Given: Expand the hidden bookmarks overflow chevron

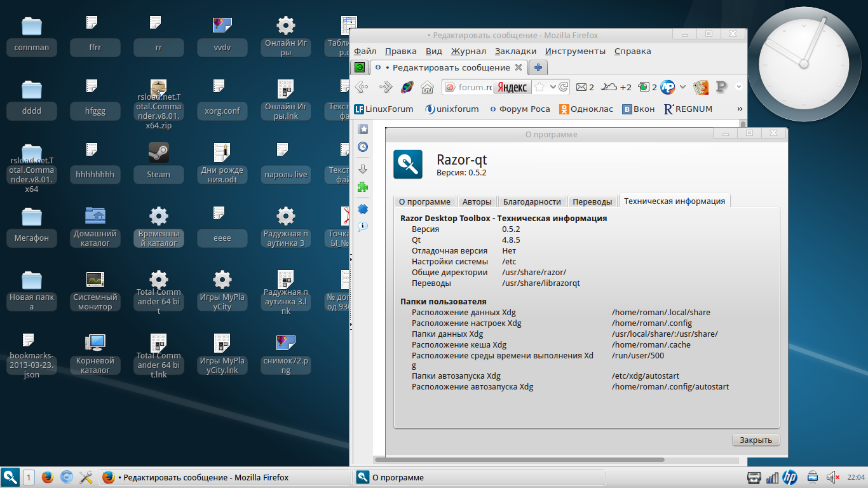Looking at the screenshot, I should (x=740, y=109).
